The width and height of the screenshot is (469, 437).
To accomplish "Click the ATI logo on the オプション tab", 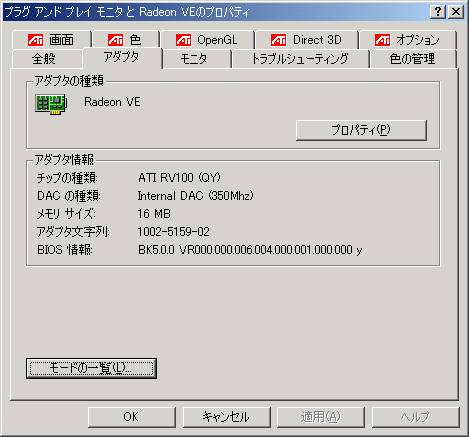I will (382, 40).
